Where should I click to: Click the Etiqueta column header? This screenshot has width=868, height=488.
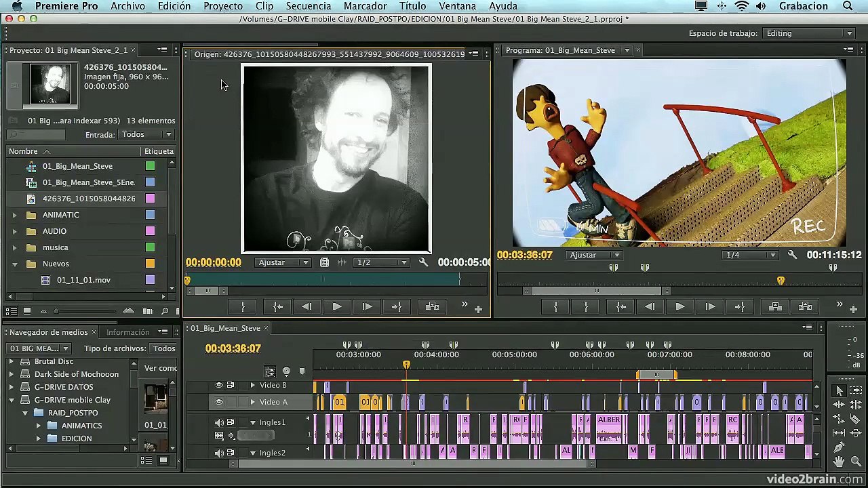(159, 151)
